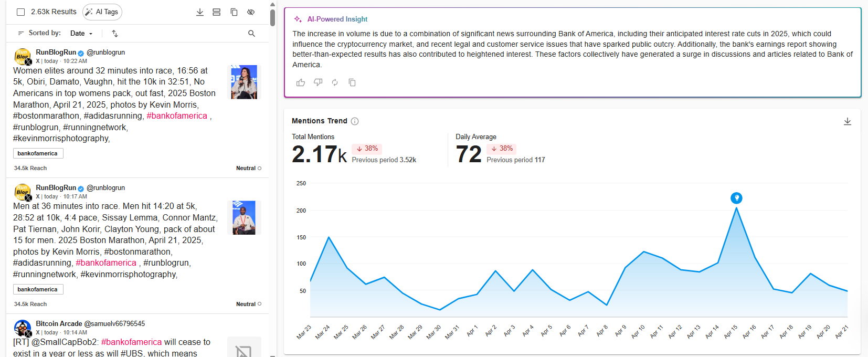This screenshot has height=357, width=868.
Task: Click the Total Mentions 38% decrease badge
Action: [x=367, y=149]
